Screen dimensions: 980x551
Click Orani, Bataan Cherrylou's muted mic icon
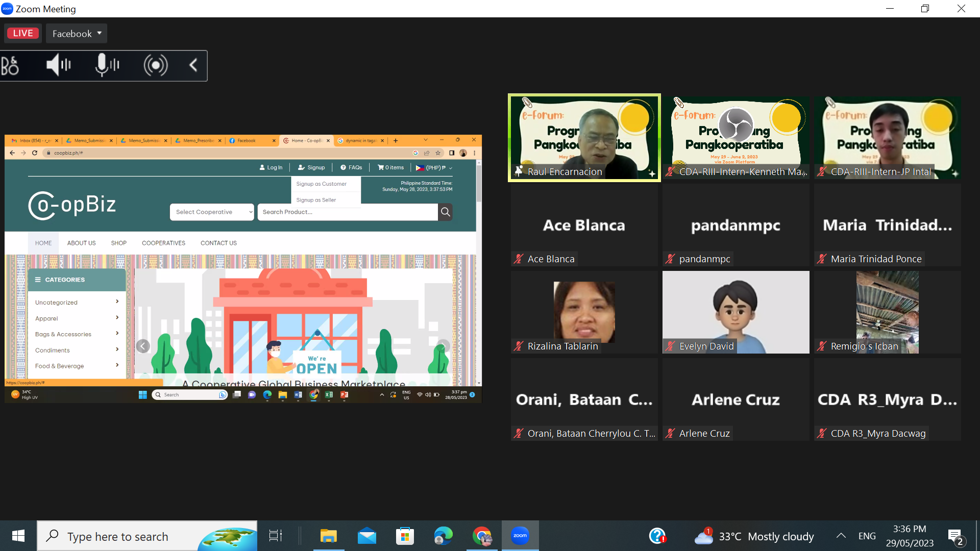click(519, 434)
